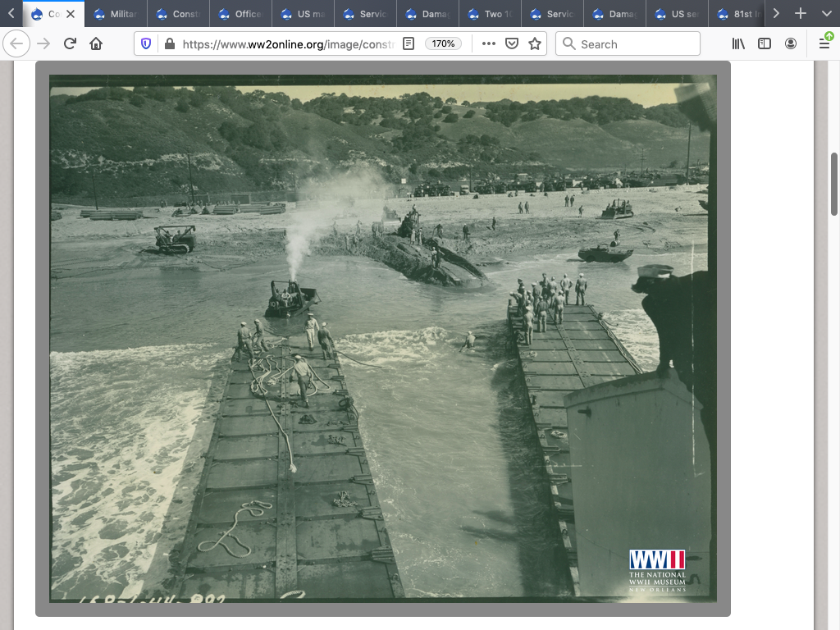The image size is (840, 630).
Task: Open the Firefox hamburger menu
Action: [824, 43]
